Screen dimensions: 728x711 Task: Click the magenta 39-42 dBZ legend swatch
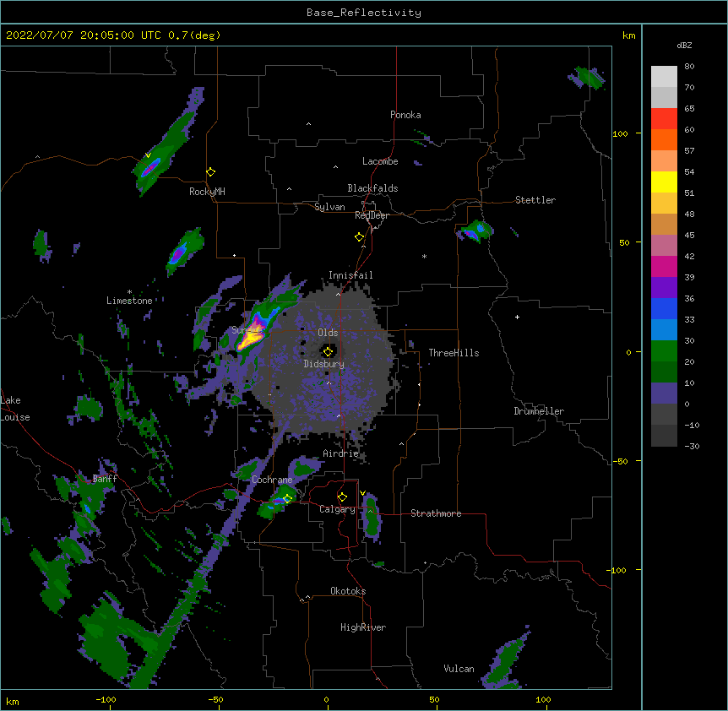pos(664,266)
